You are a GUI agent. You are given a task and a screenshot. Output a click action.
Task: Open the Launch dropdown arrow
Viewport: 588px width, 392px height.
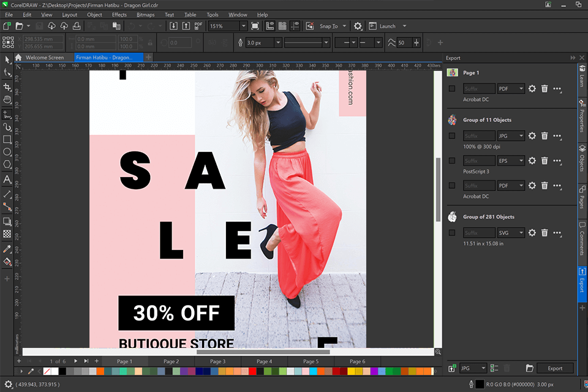404,26
